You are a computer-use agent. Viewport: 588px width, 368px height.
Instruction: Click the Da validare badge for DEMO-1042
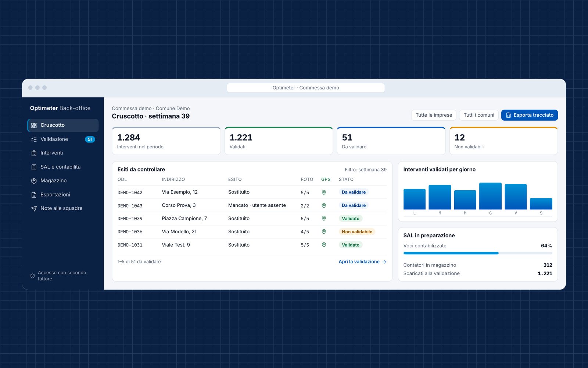(354, 192)
